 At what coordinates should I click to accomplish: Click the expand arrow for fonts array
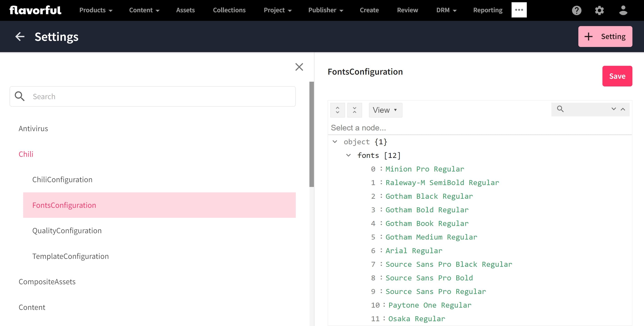point(348,155)
